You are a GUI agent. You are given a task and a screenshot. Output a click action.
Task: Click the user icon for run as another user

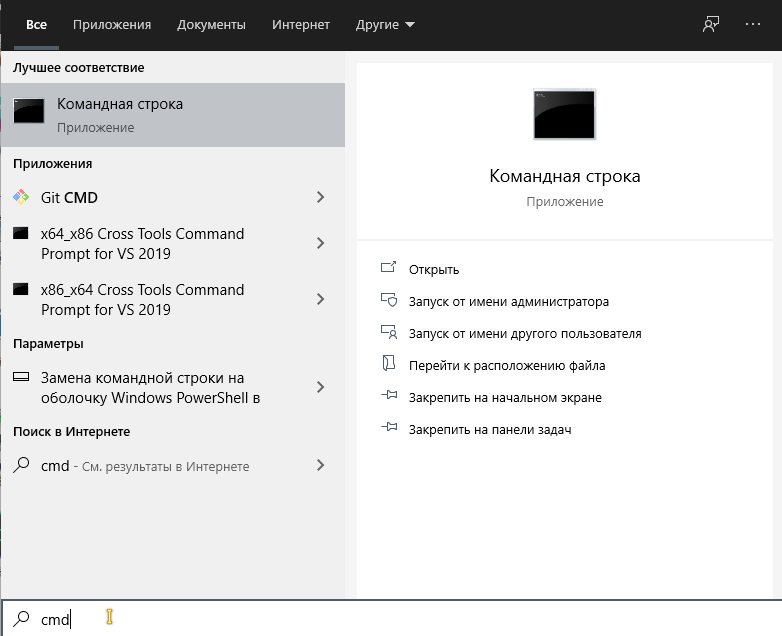click(389, 332)
